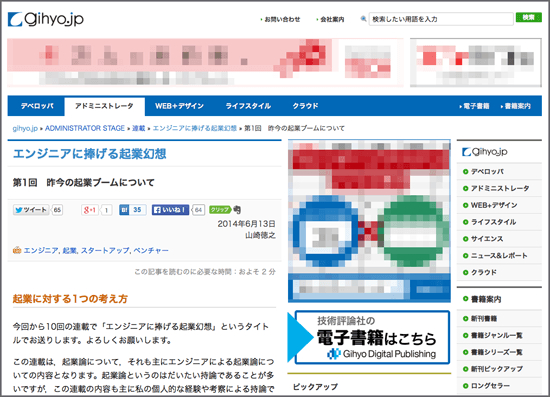Open the お問い合わせ link
This screenshot has width=550, height=397.
[282, 19]
